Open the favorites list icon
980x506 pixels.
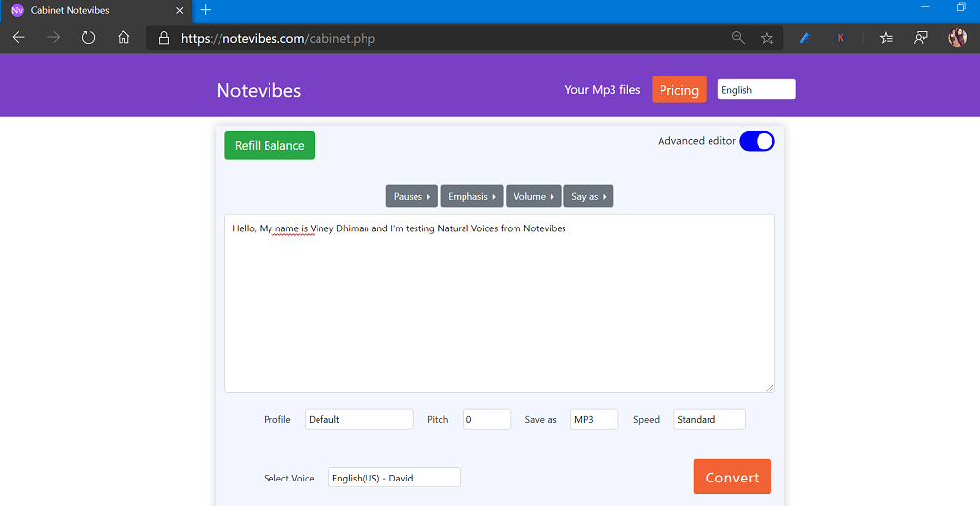click(x=886, y=38)
